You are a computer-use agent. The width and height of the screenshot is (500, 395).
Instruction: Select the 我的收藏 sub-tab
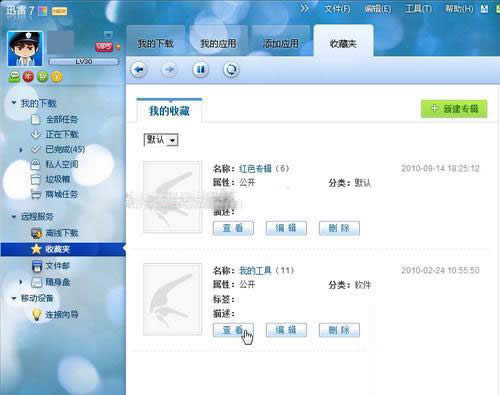pyautogui.click(x=169, y=110)
